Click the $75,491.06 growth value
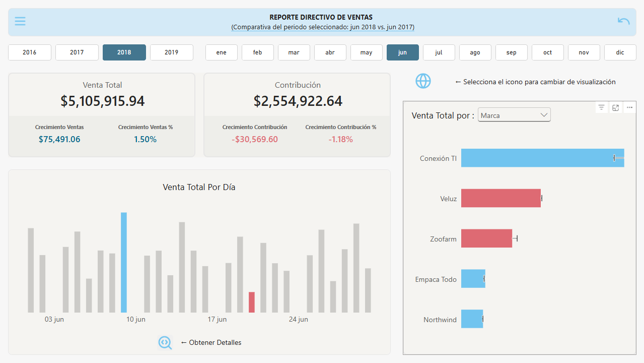 pos(59,139)
